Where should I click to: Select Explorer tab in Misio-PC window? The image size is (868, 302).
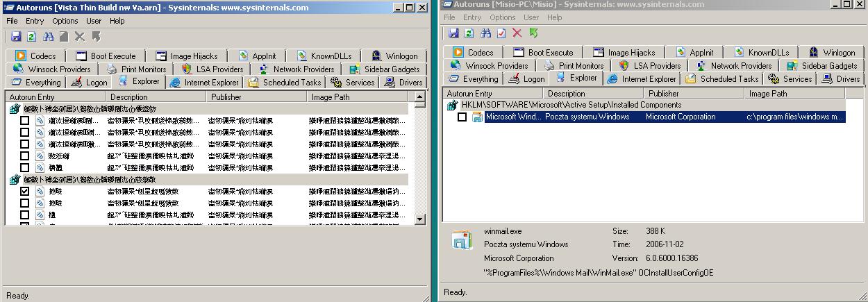coord(576,78)
